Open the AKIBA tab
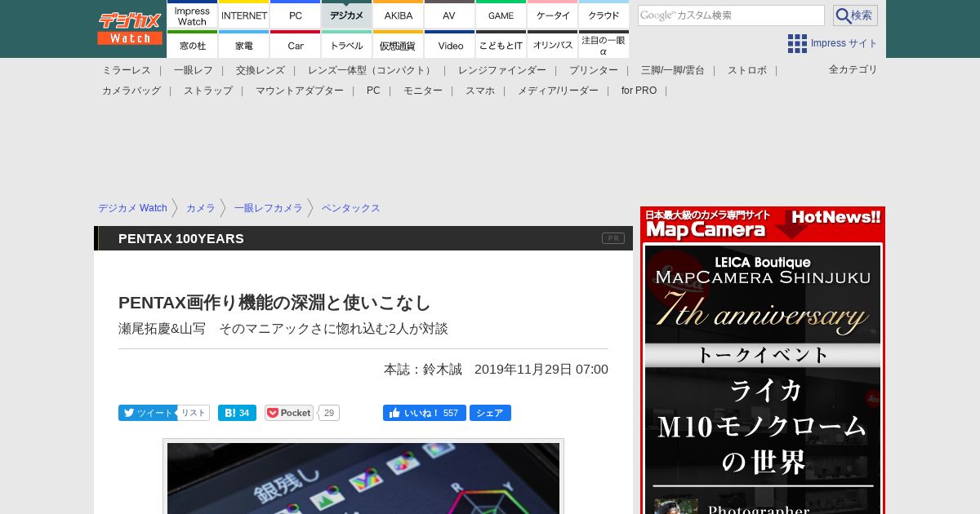This screenshot has width=980, height=514. click(x=399, y=15)
